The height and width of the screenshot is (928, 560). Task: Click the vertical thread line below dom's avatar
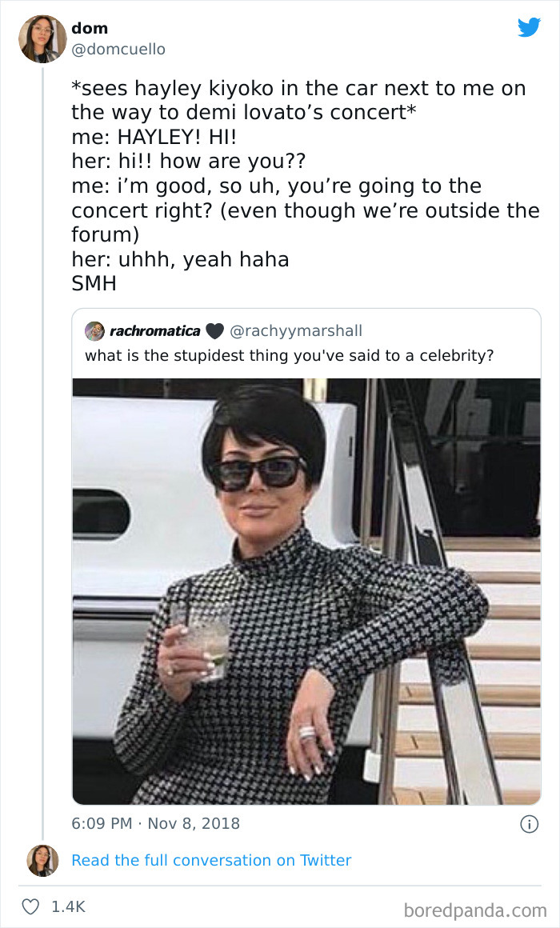(x=42, y=448)
